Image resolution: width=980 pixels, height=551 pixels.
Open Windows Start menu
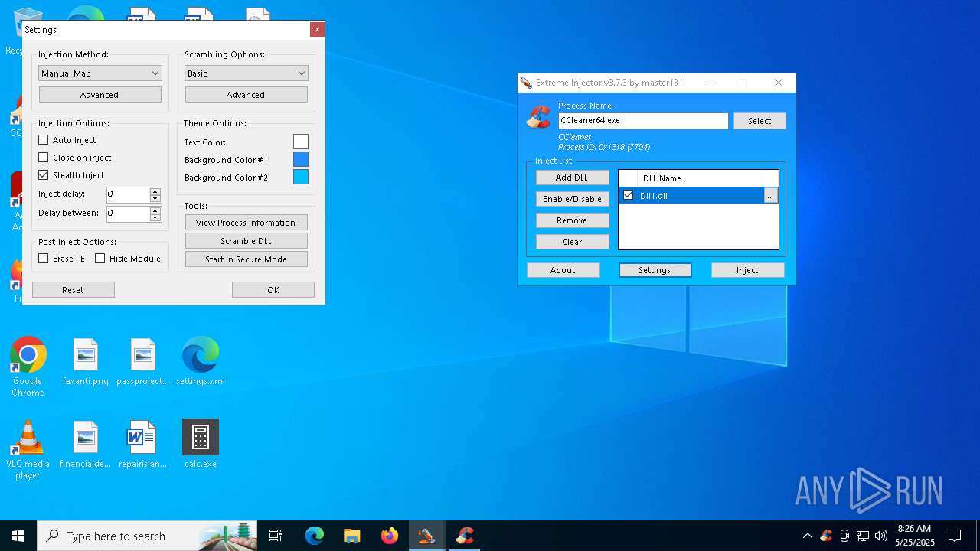(x=18, y=536)
